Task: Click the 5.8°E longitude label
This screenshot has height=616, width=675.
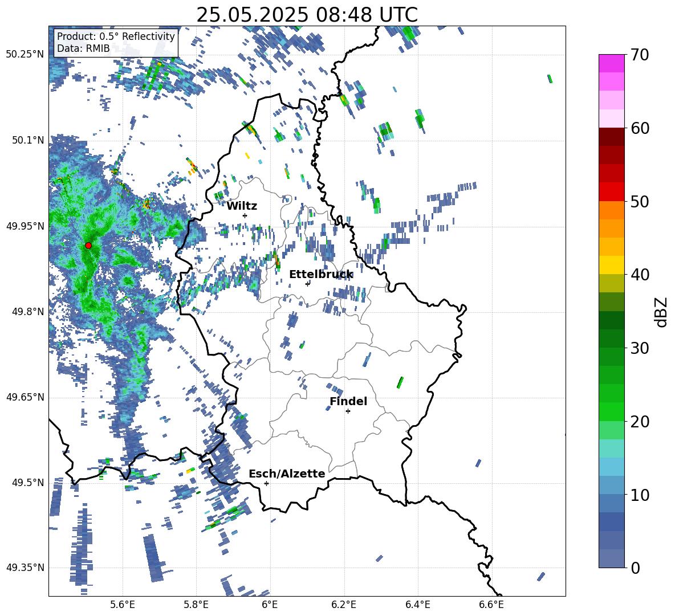Action: pyautogui.click(x=196, y=605)
